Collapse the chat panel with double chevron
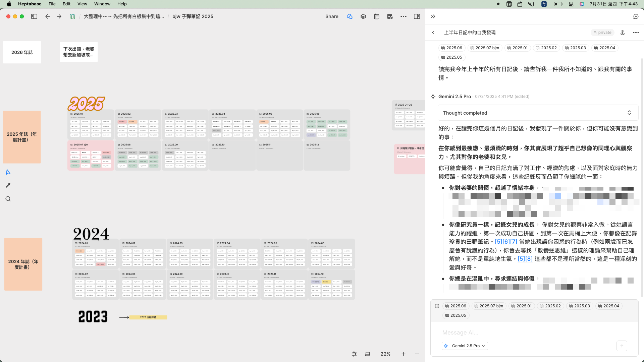 pos(433,16)
